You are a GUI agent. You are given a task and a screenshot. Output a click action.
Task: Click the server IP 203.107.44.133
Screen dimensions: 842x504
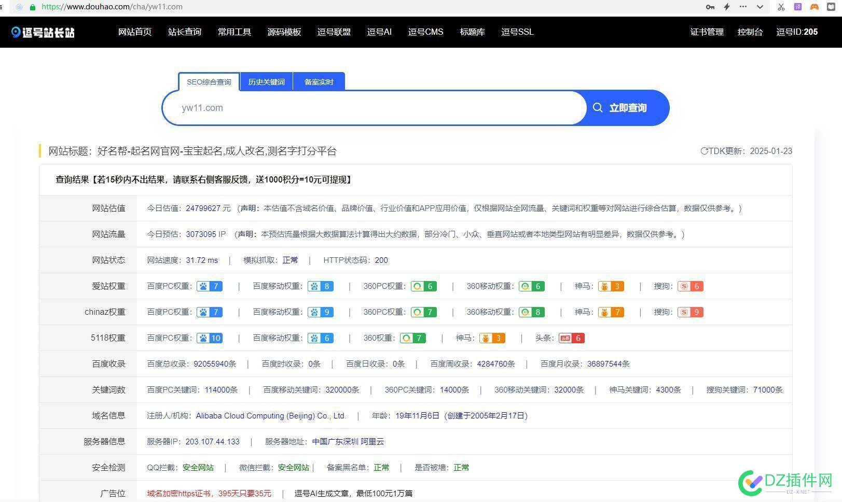pos(213,442)
